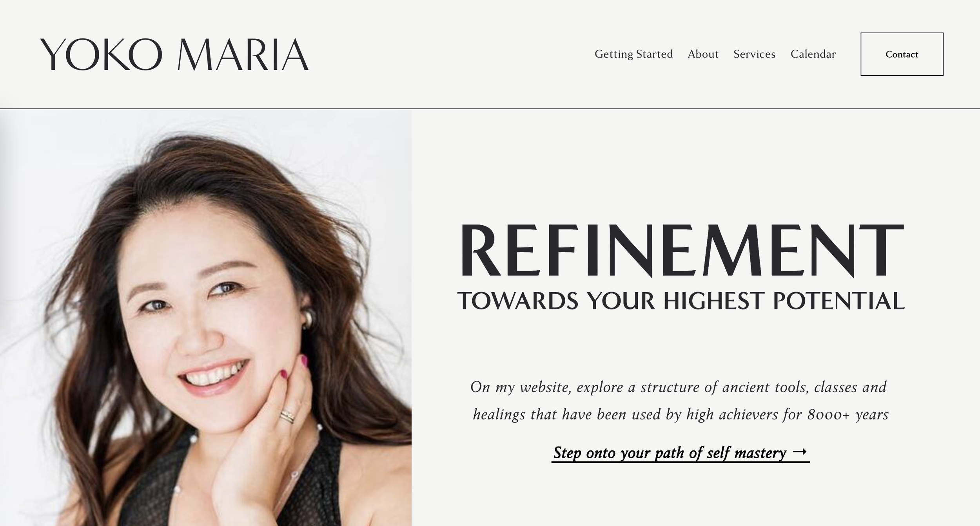This screenshot has height=526, width=980.
Task: Select the REFINEMENT headline
Action: [681, 250]
